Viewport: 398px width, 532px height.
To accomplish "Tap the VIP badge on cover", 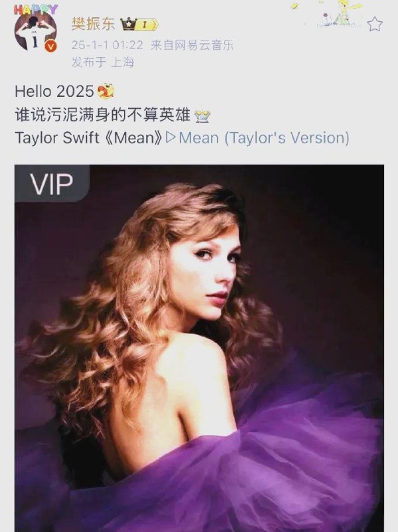I will click(52, 184).
